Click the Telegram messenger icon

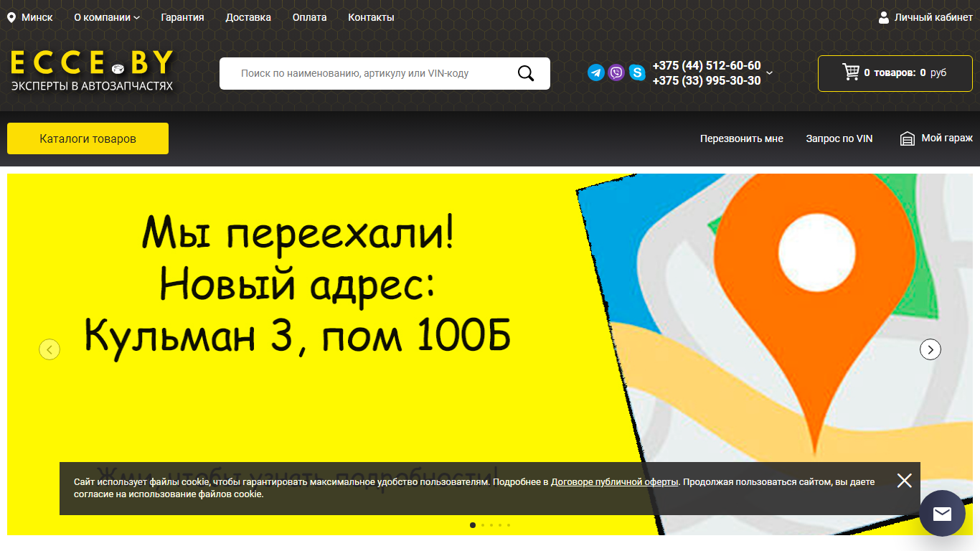596,72
